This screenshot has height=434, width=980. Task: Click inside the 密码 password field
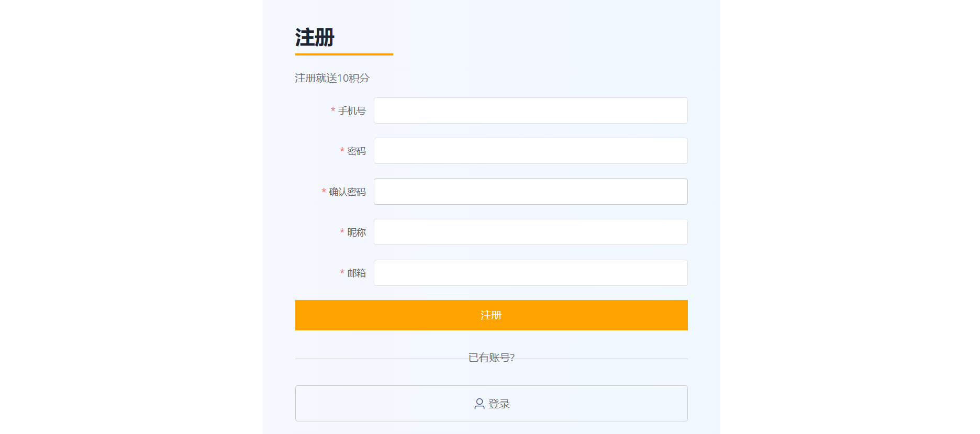[x=530, y=151]
